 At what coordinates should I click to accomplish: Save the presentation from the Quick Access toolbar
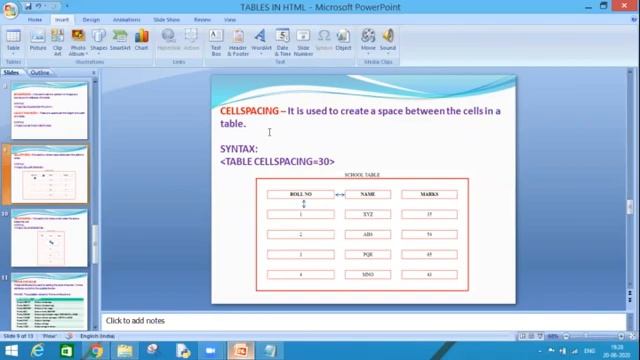28,6
